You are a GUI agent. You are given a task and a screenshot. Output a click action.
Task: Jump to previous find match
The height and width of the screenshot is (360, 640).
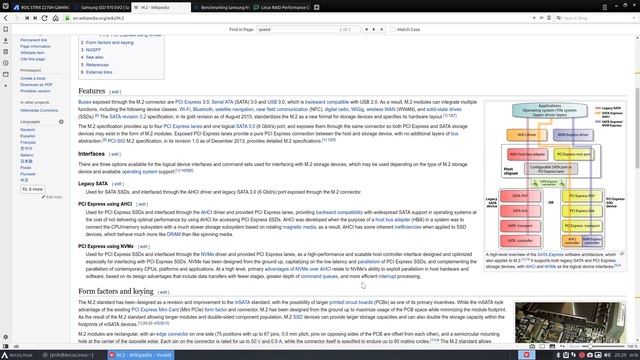pos(367,29)
